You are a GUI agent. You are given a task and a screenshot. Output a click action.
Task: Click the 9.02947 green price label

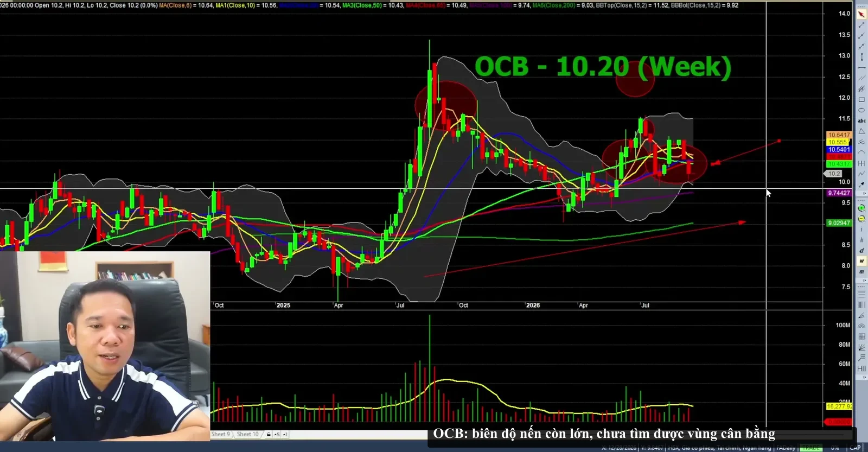[x=839, y=223]
